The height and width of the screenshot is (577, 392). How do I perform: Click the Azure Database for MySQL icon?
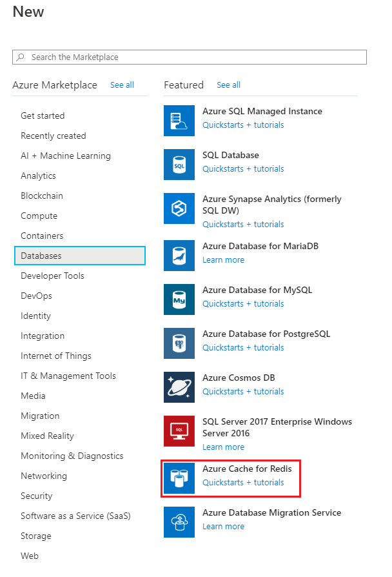coord(179,299)
